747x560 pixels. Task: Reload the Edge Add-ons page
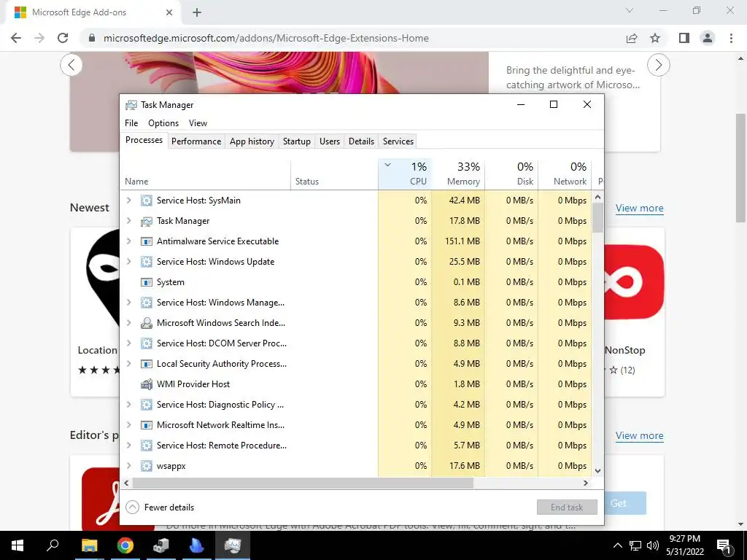tap(63, 38)
